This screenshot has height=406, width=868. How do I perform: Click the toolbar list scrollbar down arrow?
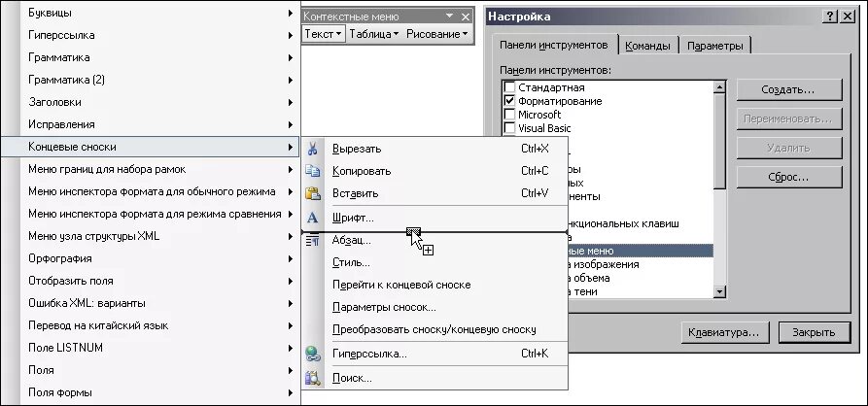click(x=719, y=291)
